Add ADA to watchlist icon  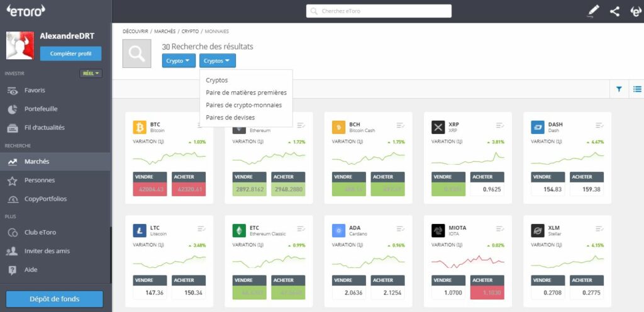401,229
